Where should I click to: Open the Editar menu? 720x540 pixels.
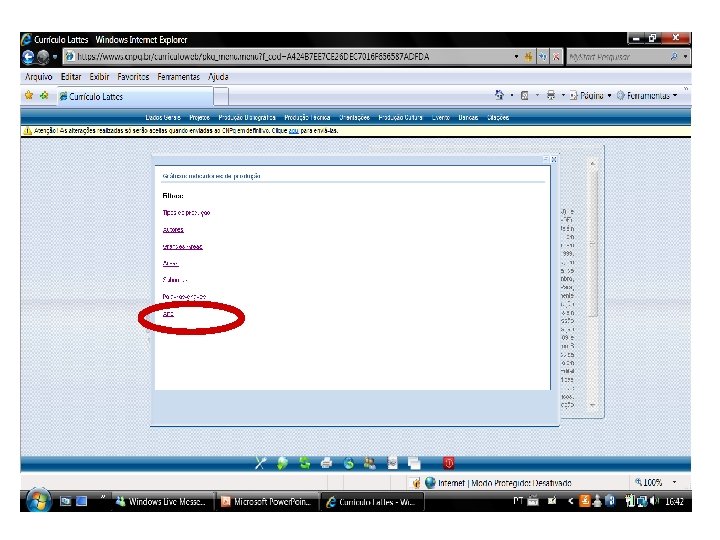71,77
